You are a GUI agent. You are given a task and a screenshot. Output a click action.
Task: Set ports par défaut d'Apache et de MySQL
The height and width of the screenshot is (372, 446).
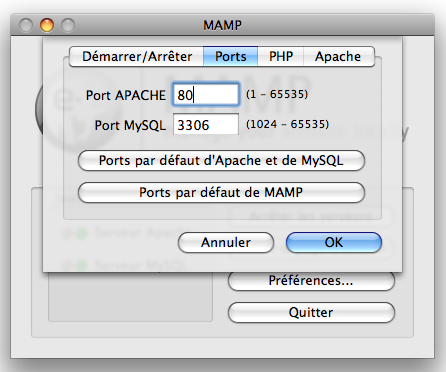pos(221,160)
